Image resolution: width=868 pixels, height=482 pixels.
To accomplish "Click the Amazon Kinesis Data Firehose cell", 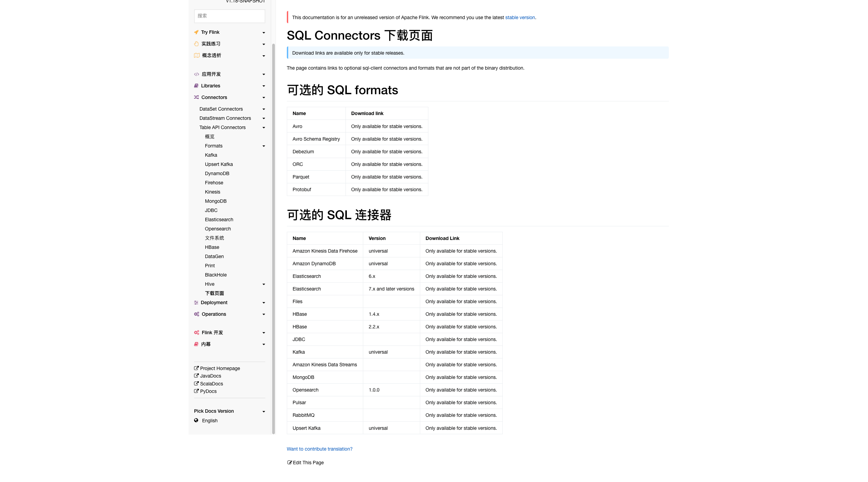I will point(325,251).
